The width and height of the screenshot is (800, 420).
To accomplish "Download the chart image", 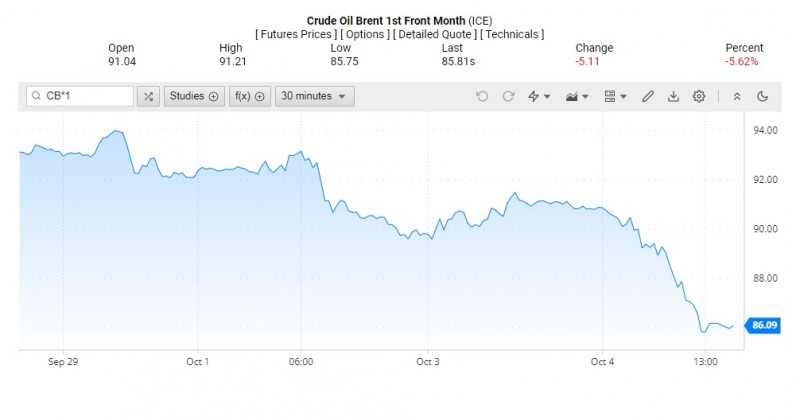I will [x=673, y=96].
